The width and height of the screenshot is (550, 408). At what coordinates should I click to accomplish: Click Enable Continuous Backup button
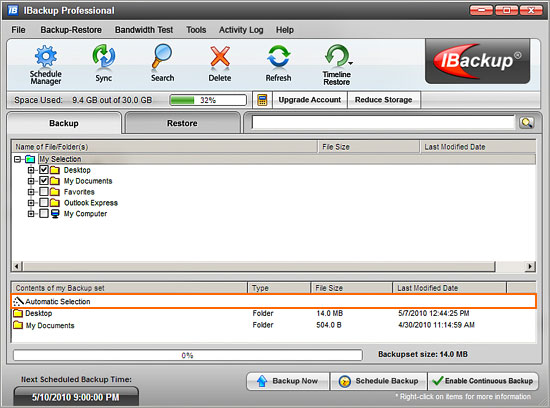click(x=483, y=381)
